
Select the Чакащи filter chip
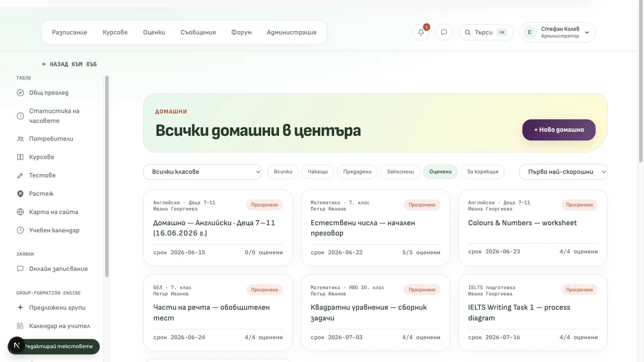click(318, 172)
